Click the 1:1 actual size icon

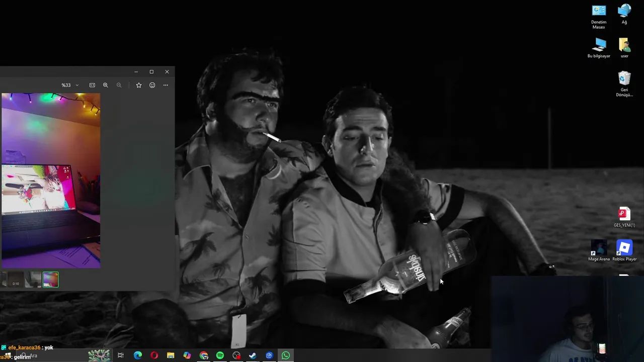[92, 85]
